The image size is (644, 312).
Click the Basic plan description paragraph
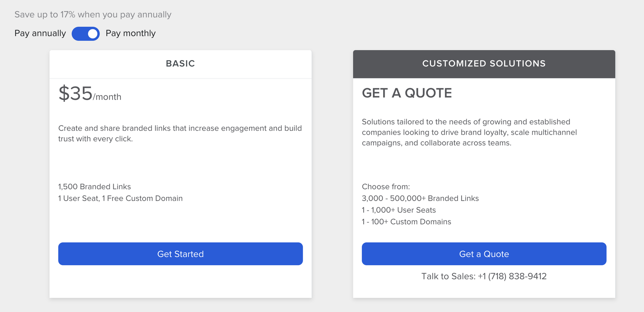[180, 133]
